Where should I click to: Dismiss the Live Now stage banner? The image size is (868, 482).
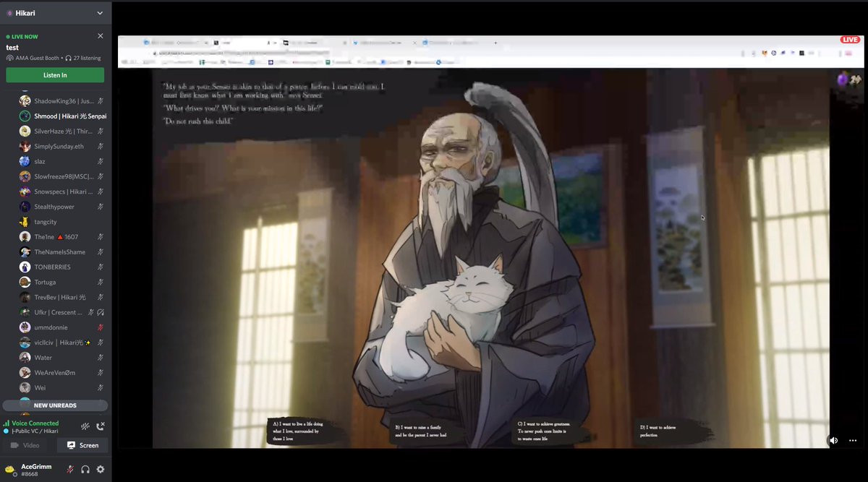101,36
